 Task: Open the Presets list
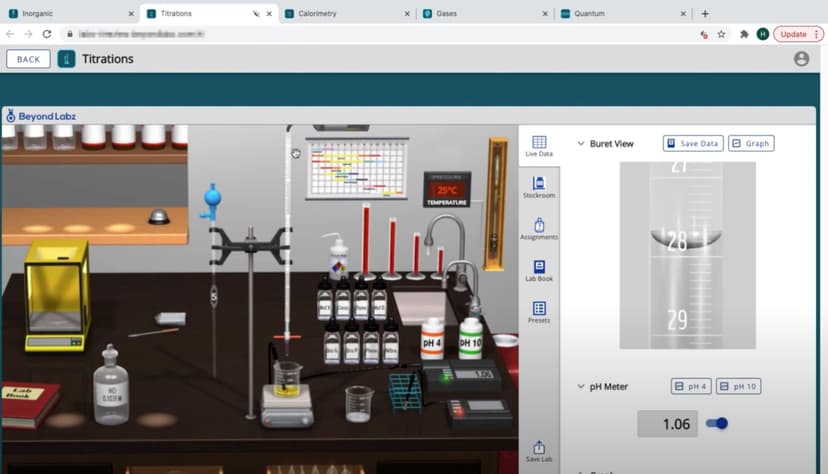[x=539, y=312]
